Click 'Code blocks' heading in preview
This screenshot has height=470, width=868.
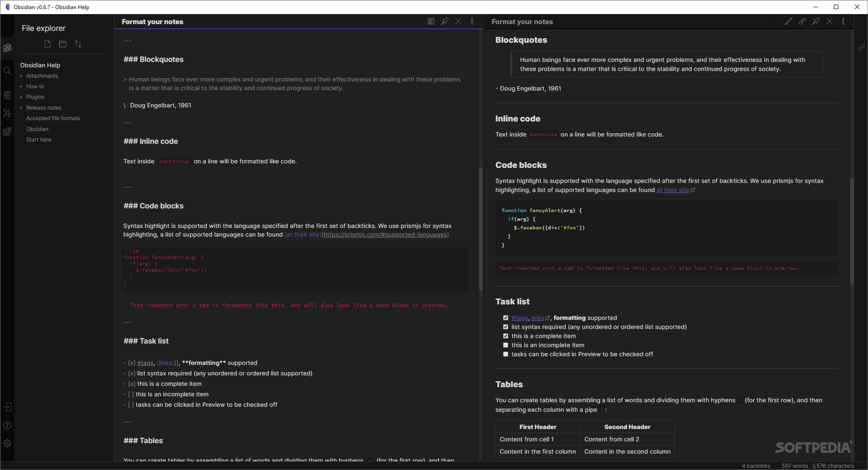click(521, 165)
